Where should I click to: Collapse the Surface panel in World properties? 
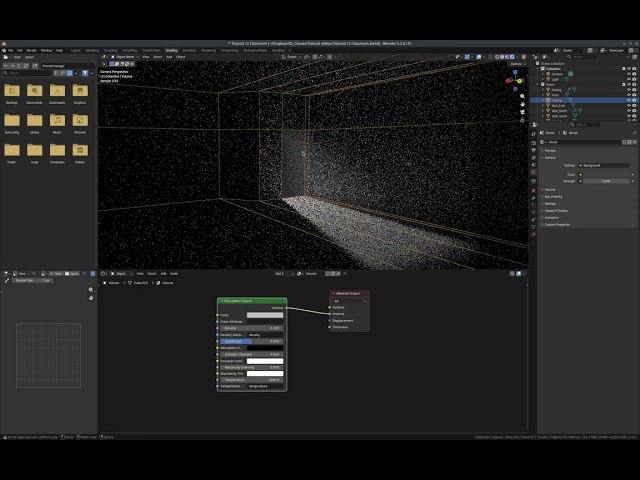pyautogui.click(x=550, y=158)
